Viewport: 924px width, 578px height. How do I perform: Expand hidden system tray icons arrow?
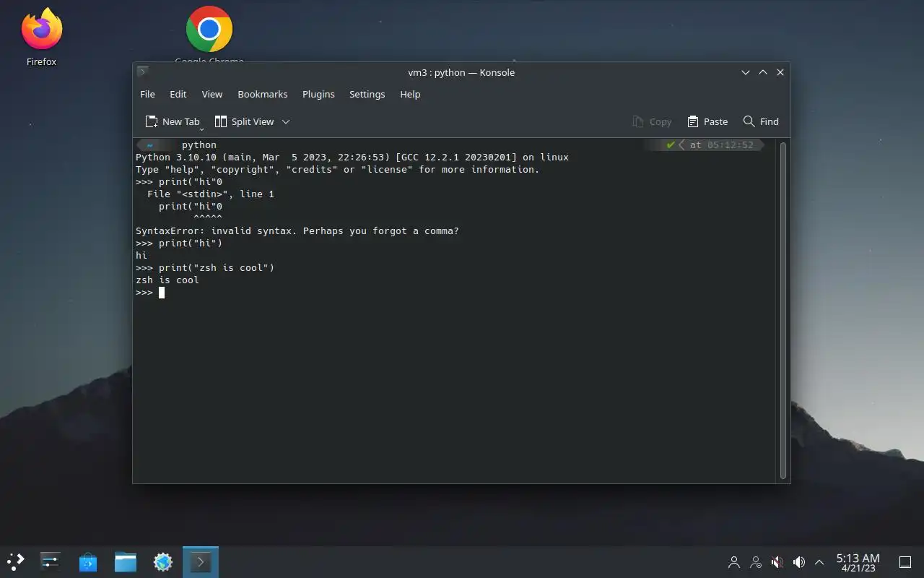[x=819, y=561]
